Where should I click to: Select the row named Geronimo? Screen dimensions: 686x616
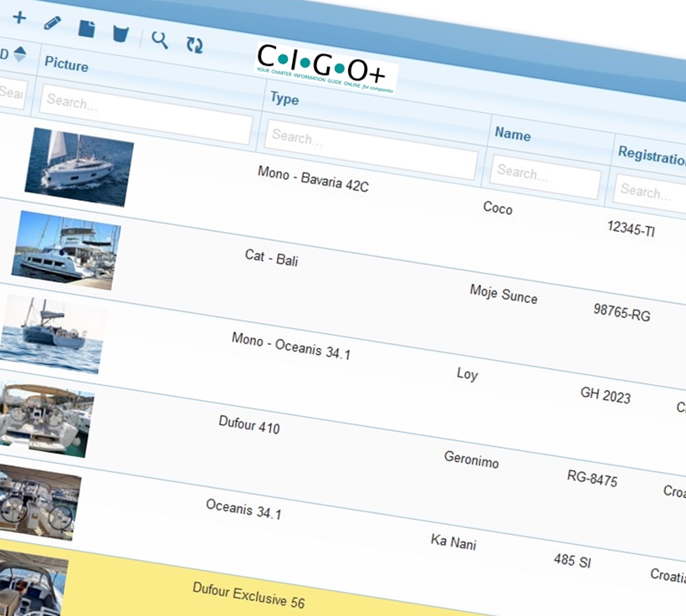[x=471, y=459]
